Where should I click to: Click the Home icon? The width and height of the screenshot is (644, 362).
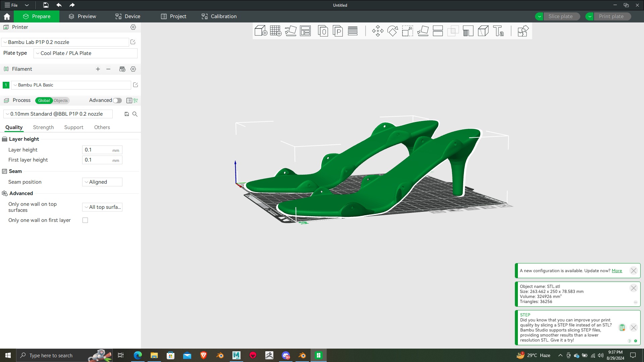point(7,16)
